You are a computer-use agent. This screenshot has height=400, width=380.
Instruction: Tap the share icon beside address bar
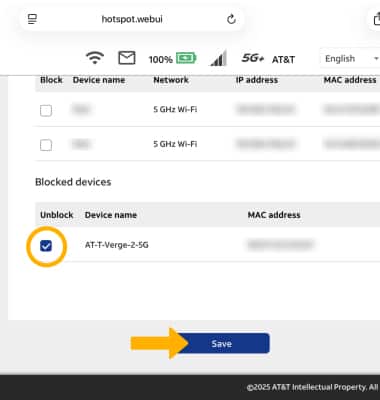coord(377,19)
